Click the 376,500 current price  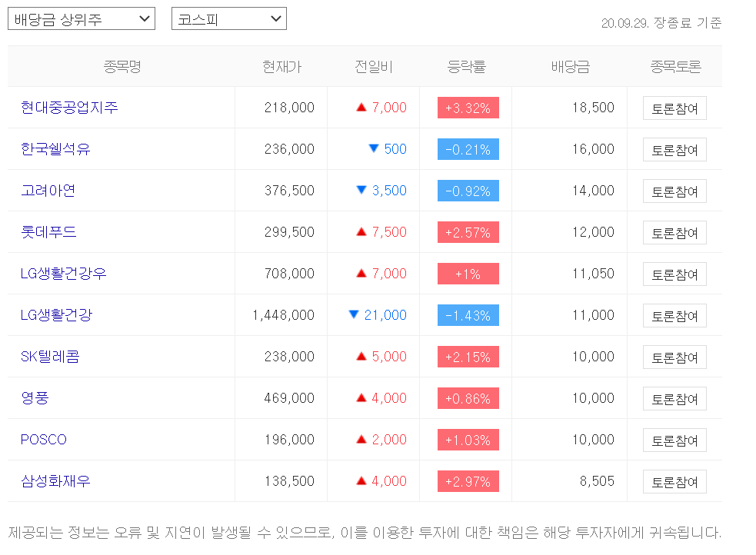(x=289, y=191)
